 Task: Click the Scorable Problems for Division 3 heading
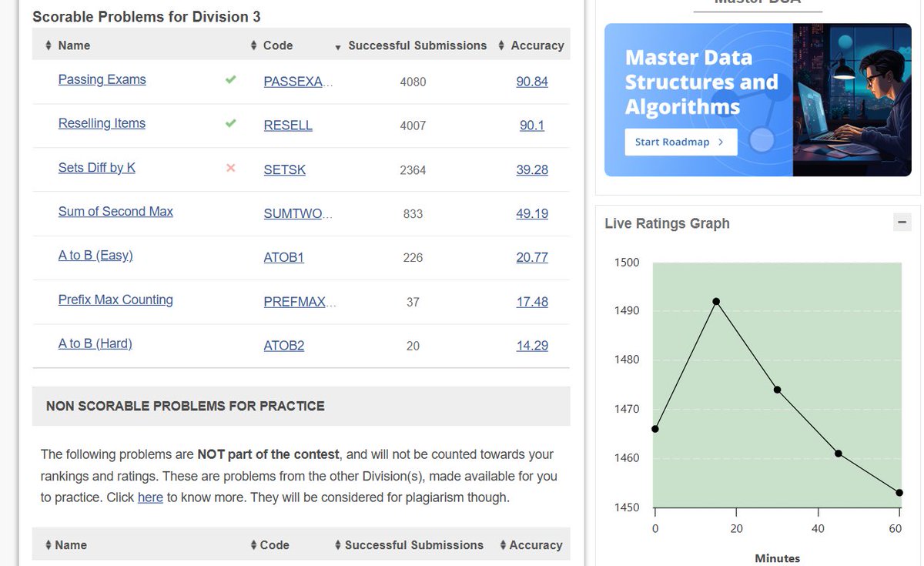(146, 17)
